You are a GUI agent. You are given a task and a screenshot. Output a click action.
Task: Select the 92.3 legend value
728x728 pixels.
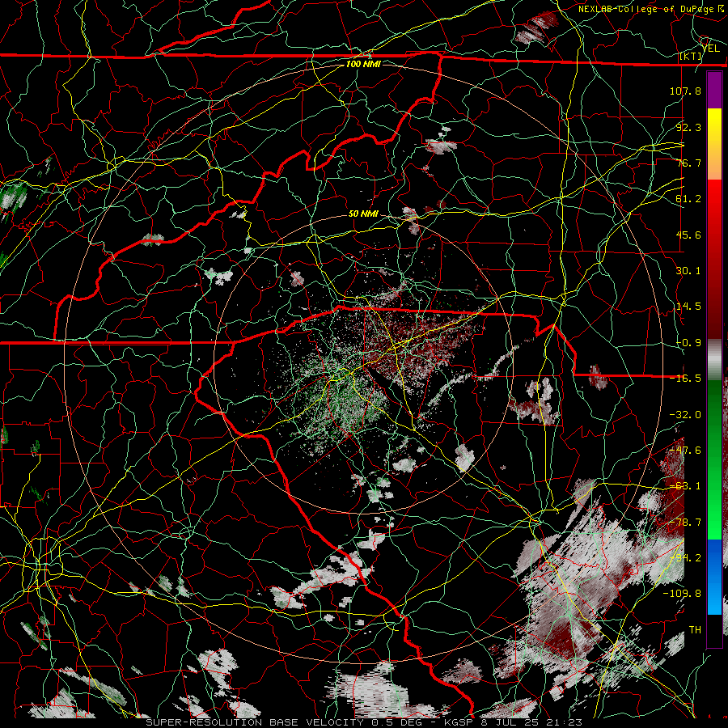coord(688,127)
